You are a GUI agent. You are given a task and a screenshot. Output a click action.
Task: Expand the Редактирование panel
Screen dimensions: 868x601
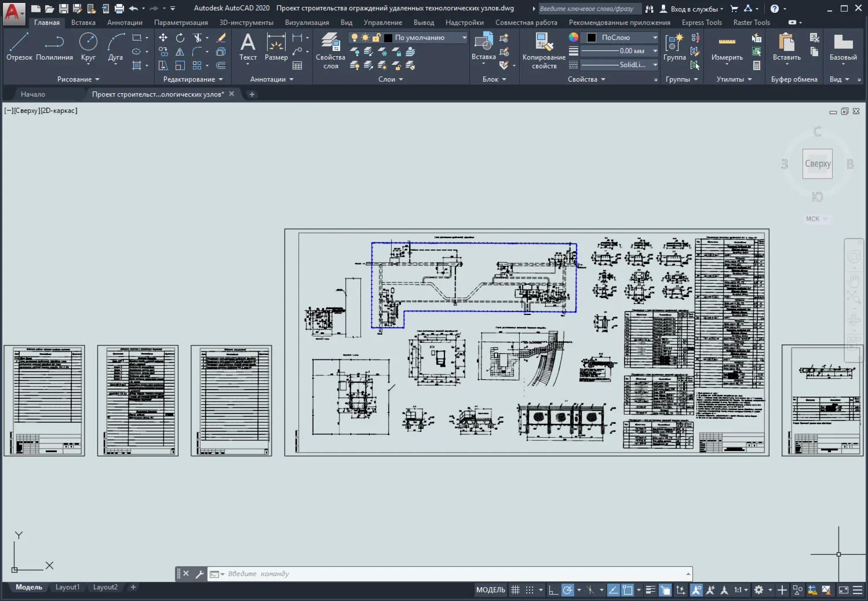click(193, 79)
